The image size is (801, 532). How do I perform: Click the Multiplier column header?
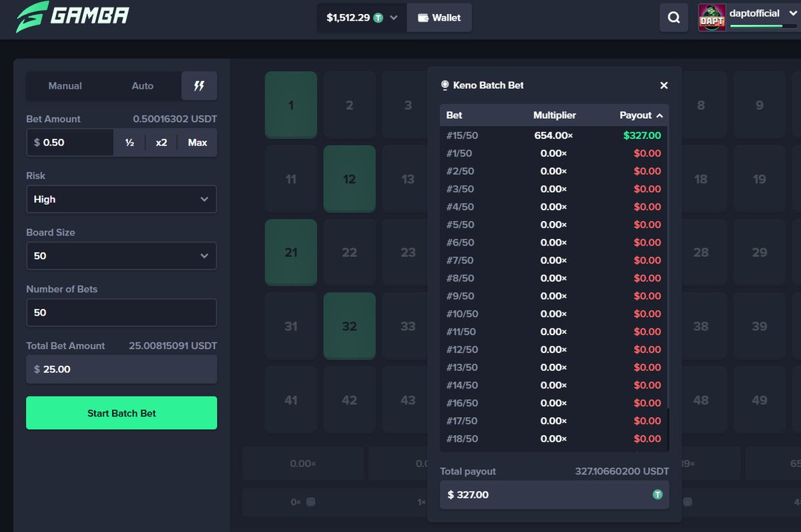555,115
